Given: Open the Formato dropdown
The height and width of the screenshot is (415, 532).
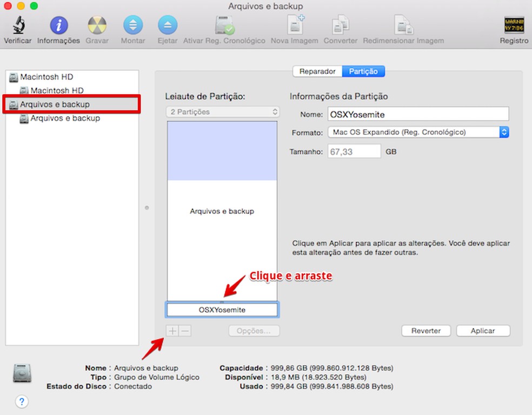Looking at the screenshot, I should pos(418,132).
